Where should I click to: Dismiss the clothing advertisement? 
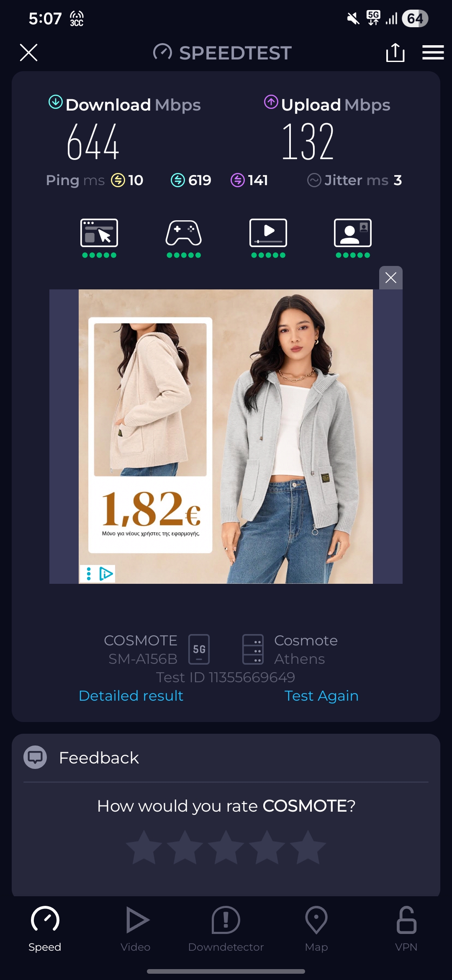click(x=391, y=278)
